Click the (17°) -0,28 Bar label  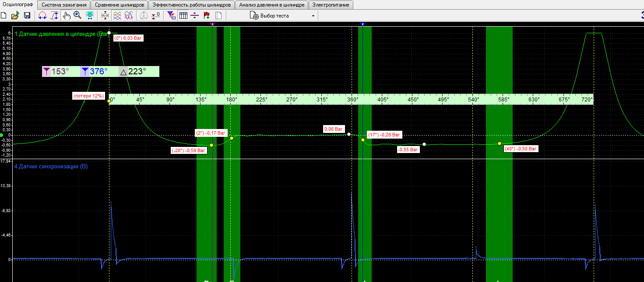(384, 135)
